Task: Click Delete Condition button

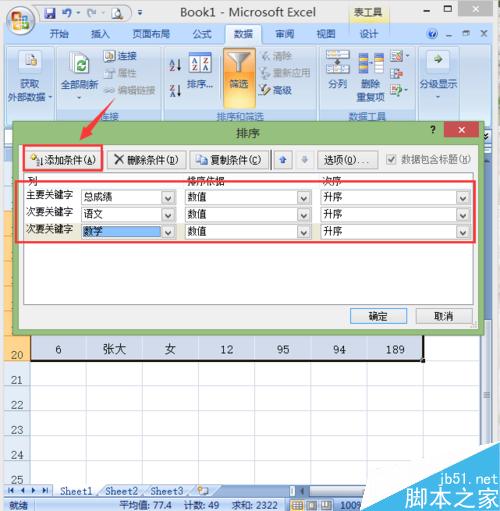Action: click(x=146, y=160)
